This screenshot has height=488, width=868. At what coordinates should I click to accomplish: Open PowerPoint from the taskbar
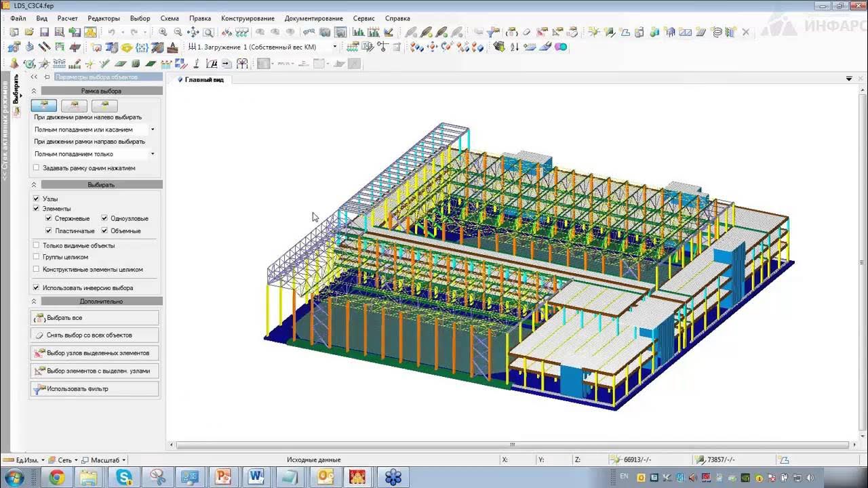click(x=223, y=477)
